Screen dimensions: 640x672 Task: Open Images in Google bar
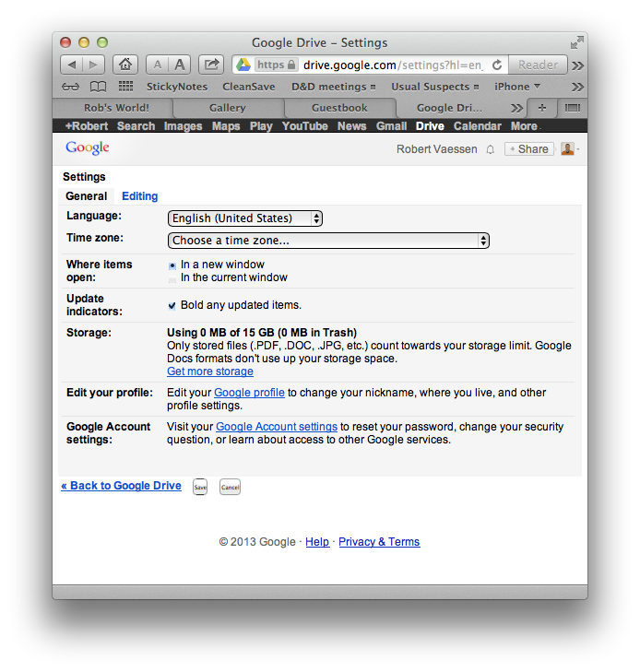183,126
